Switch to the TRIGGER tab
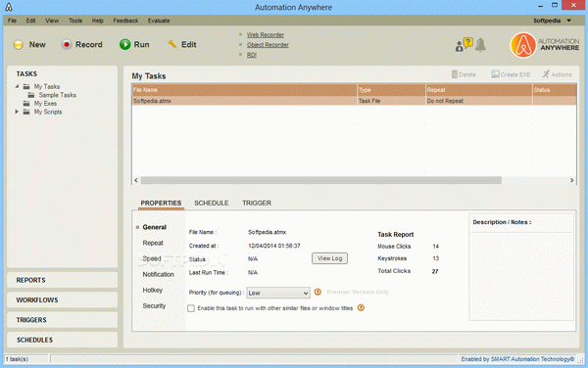 coord(257,203)
